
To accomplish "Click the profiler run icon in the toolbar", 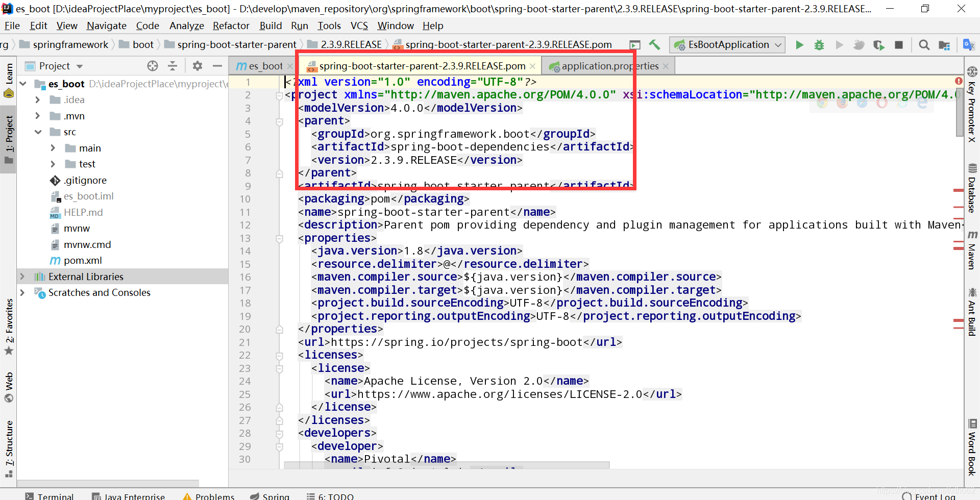I will (859, 45).
